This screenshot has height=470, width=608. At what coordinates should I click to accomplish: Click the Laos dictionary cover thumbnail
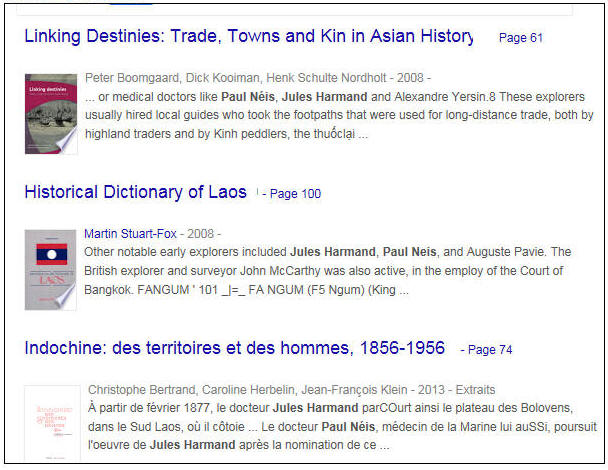pos(50,269)
